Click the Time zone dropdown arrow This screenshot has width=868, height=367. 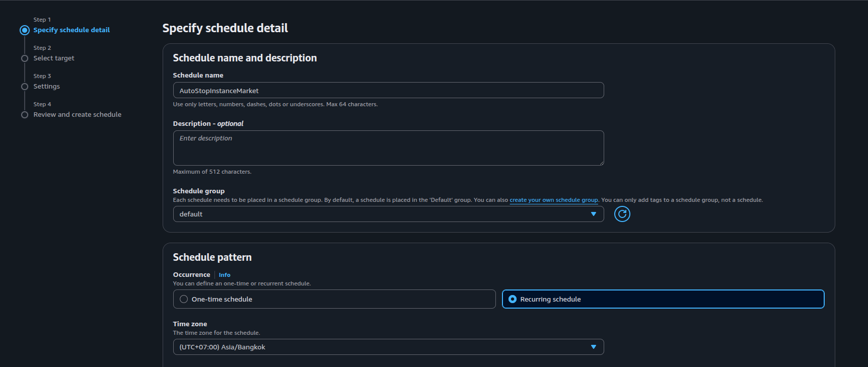point(593,347)
